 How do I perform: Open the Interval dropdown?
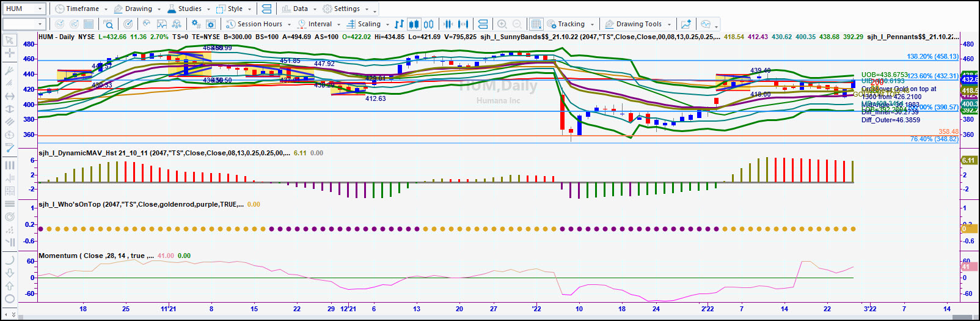pyautogui.click(x=318, y=24)
